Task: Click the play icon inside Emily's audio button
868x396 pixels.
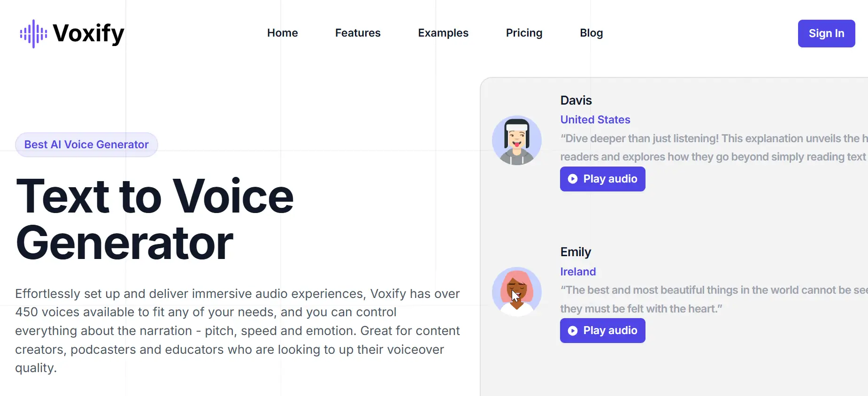Action: pyautogui.click(x=572, y=331)
